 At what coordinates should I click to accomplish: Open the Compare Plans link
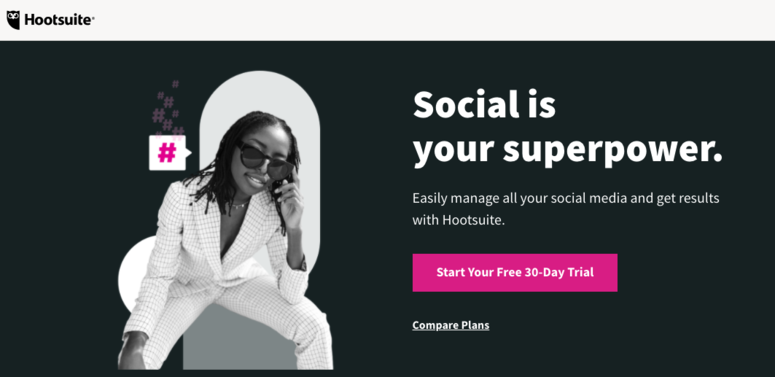click(451, 325)
